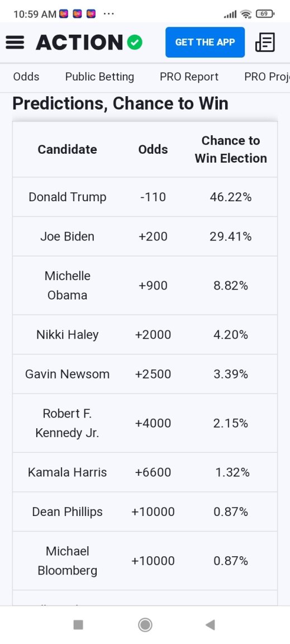Tap the Michelle Obama candidate name
Viewport: 290px width, 644px height.
(68, 286)
